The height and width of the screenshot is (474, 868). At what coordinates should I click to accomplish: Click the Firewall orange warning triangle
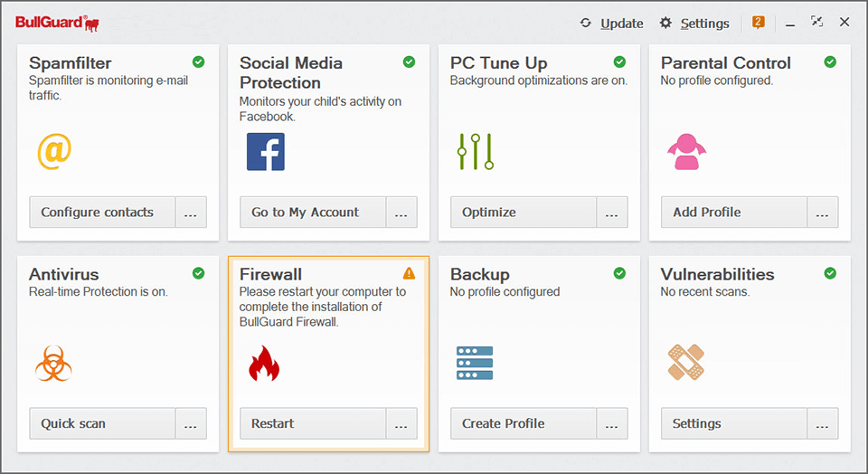pos(409,273)
